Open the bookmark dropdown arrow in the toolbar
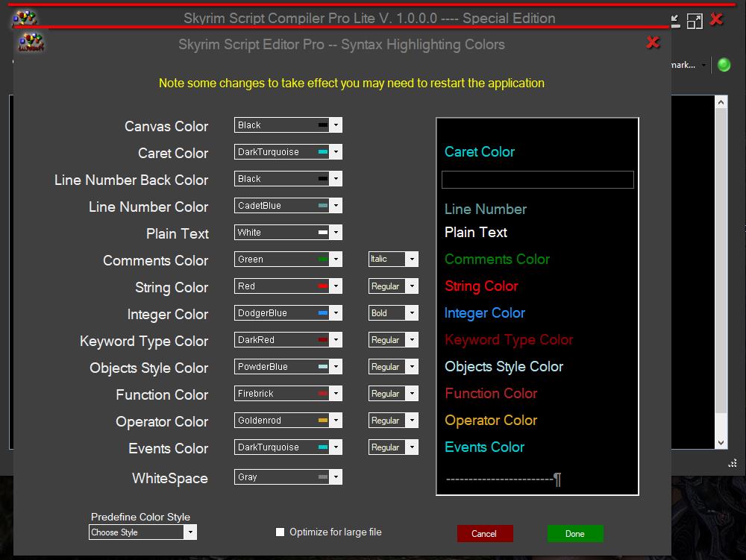Screen dimensions: 746x560 (703, 66)
